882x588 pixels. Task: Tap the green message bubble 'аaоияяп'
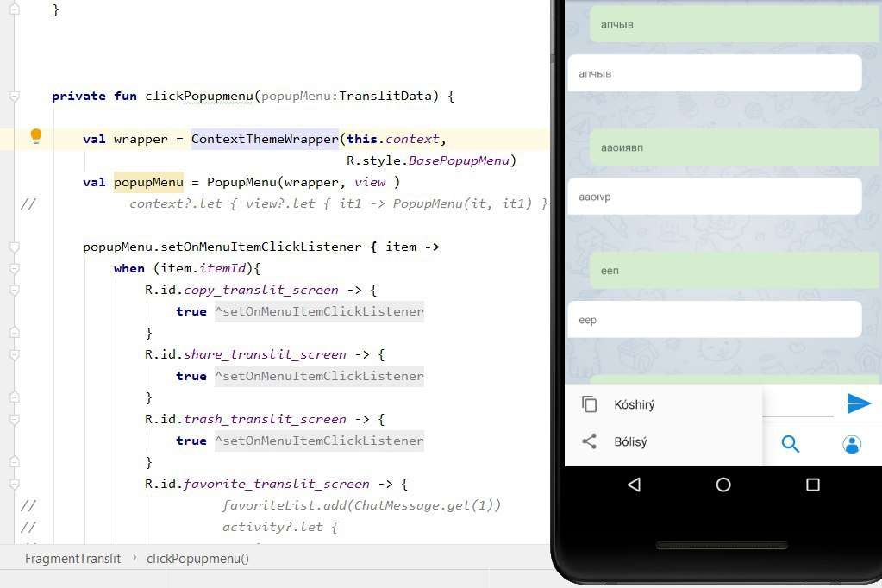coord(734,147)
